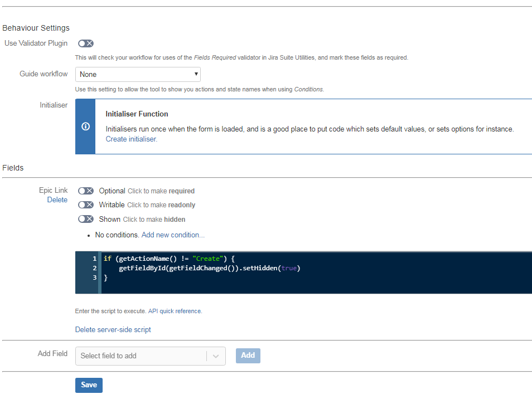Click the No conditions text
Viewport: 532px width, 399px height.
pyautogui.click(x=117, y=235)
